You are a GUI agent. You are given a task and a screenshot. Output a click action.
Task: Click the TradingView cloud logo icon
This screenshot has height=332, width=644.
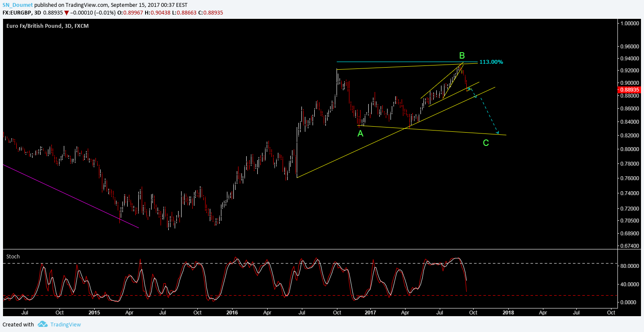[42, 324]
